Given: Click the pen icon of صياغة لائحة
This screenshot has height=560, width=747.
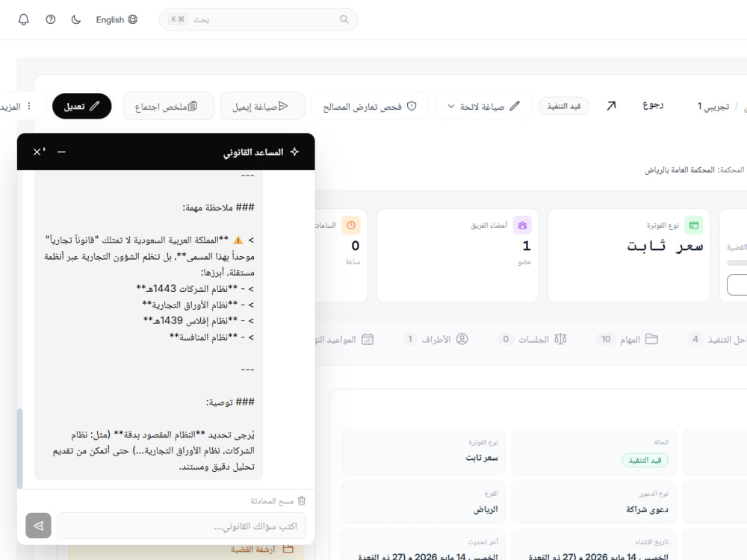Looking at the screenshot, I should (515, 106).
